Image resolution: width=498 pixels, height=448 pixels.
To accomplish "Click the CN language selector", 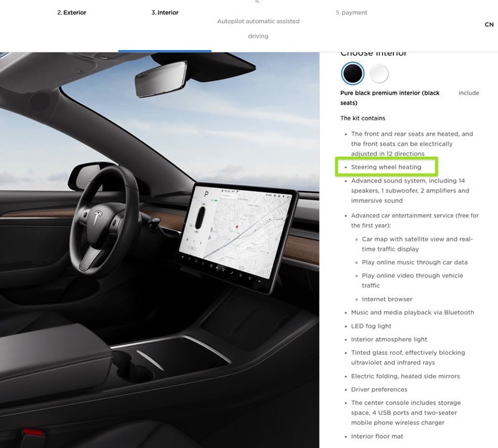I will [489, 24].
